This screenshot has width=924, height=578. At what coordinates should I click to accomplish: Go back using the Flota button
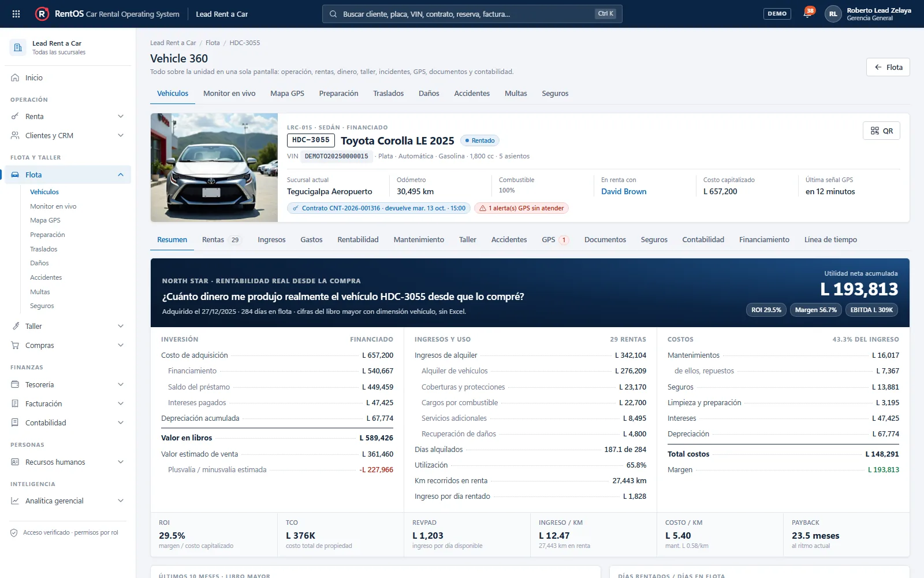[888, 67]
